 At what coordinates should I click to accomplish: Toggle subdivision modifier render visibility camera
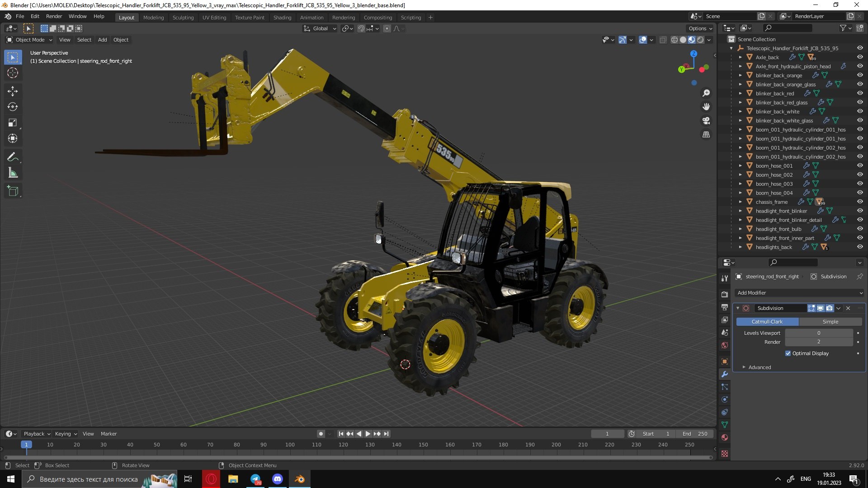pos(830,308)
